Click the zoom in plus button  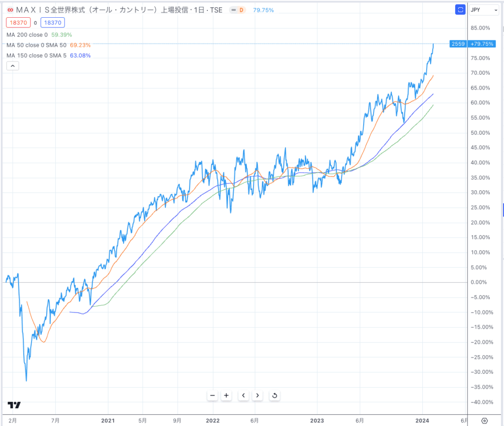pyautogui.click(x=226, y=396)
